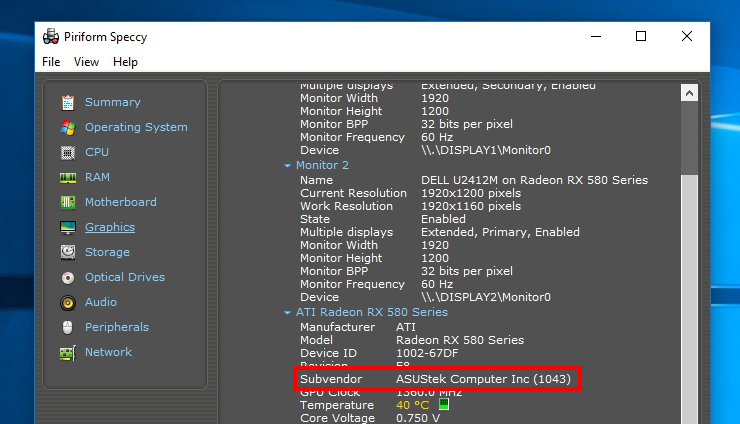The width and height of the screenshot is (740, 424).
Task: Open the File menu
Action: [51, 62]
